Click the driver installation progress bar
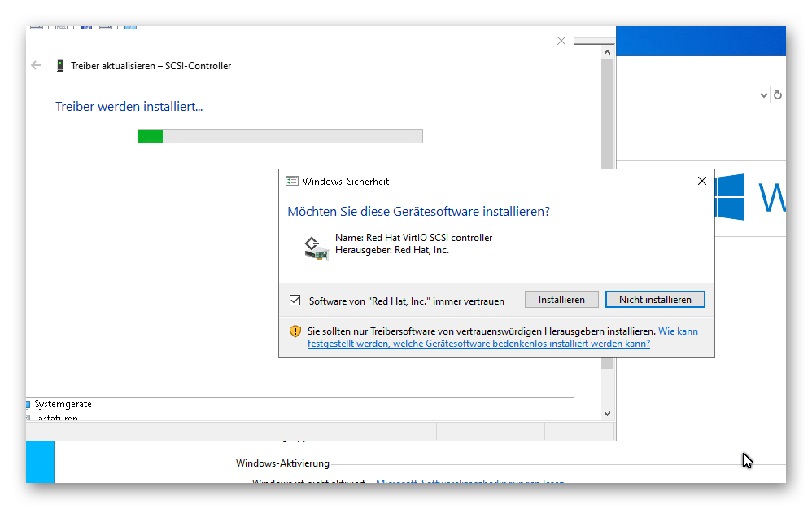812x509 pixels. [280, 136]
